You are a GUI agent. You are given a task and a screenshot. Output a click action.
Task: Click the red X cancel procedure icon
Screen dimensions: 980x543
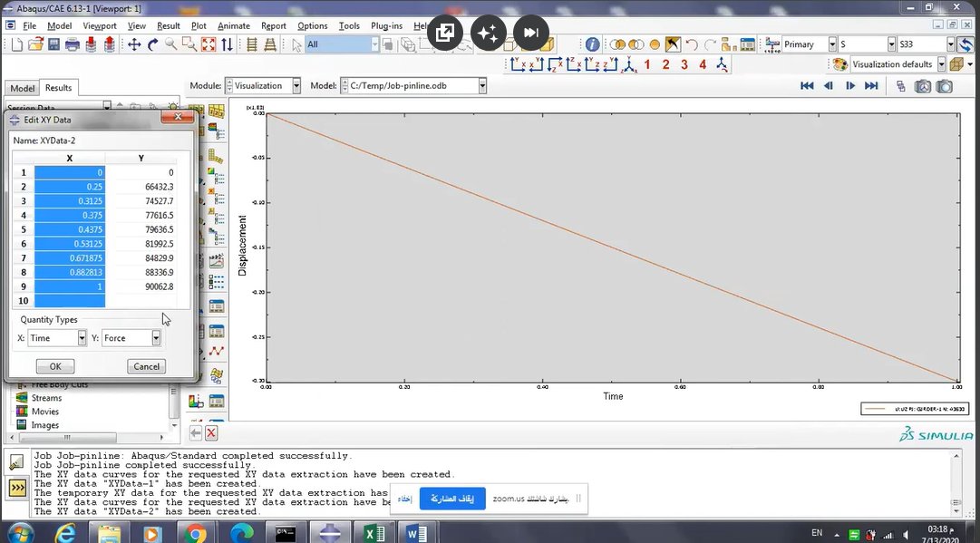(x=211, y=432)
